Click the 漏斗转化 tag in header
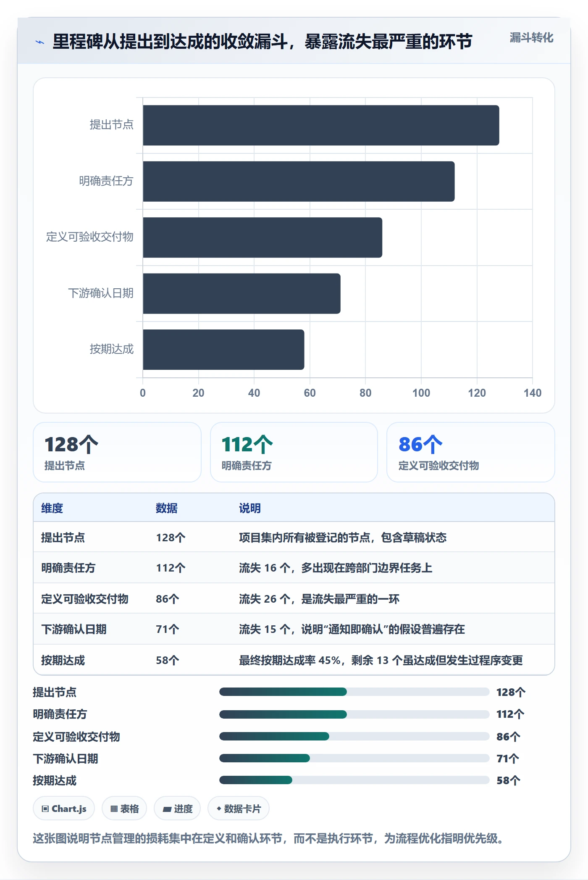 pyautogui.click(x=531, y=38)
